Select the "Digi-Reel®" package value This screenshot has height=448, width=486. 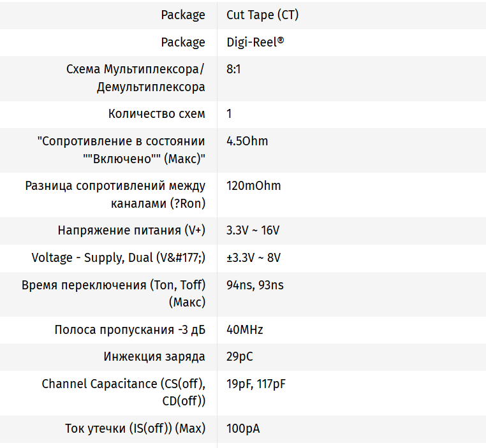coord(255,42)
